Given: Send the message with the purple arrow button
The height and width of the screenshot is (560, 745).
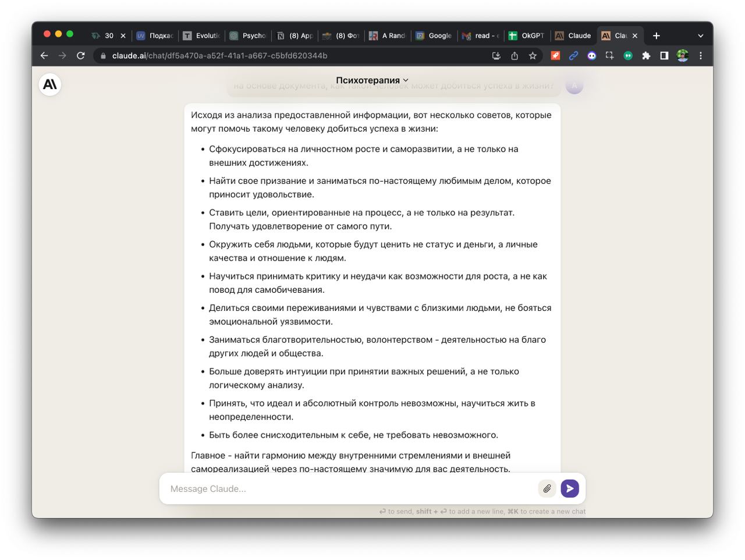Looking at the screenshot, I should [x=570, y=488].
